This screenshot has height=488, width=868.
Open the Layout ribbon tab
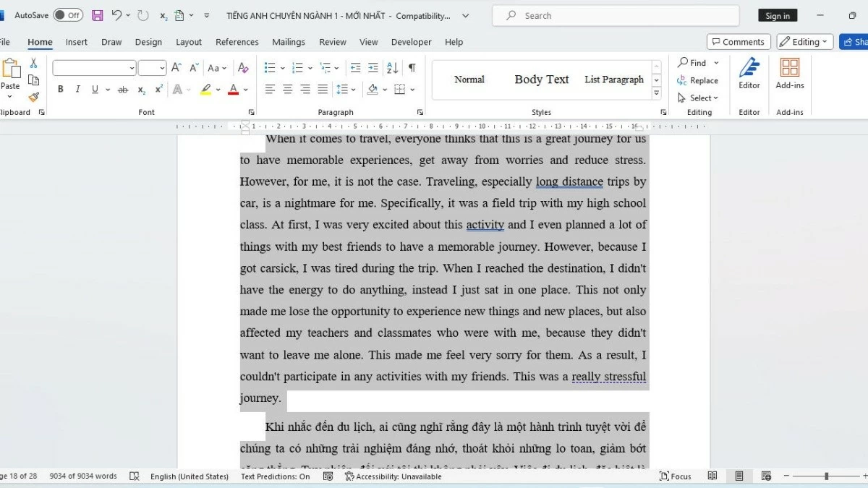click(189, 42)
